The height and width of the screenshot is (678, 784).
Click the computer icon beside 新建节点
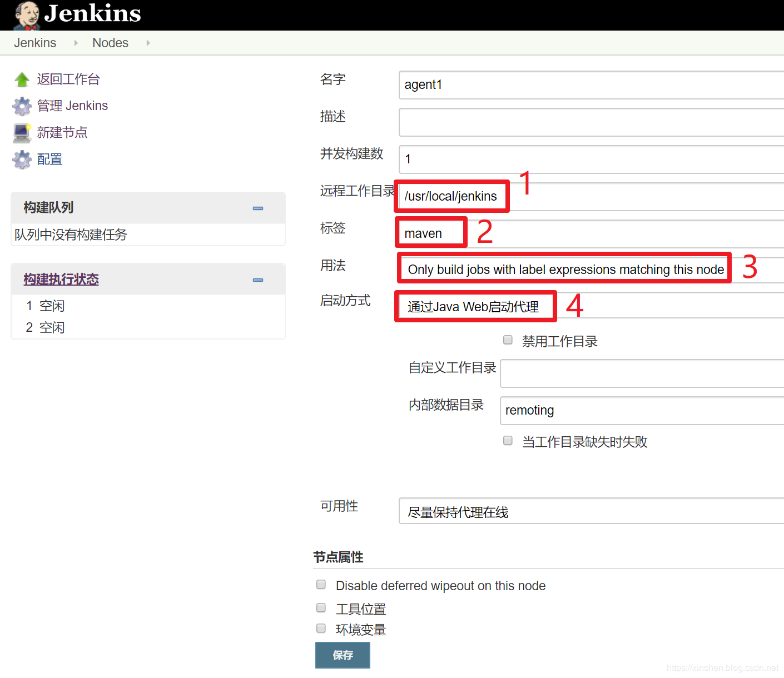pos(22,133)
